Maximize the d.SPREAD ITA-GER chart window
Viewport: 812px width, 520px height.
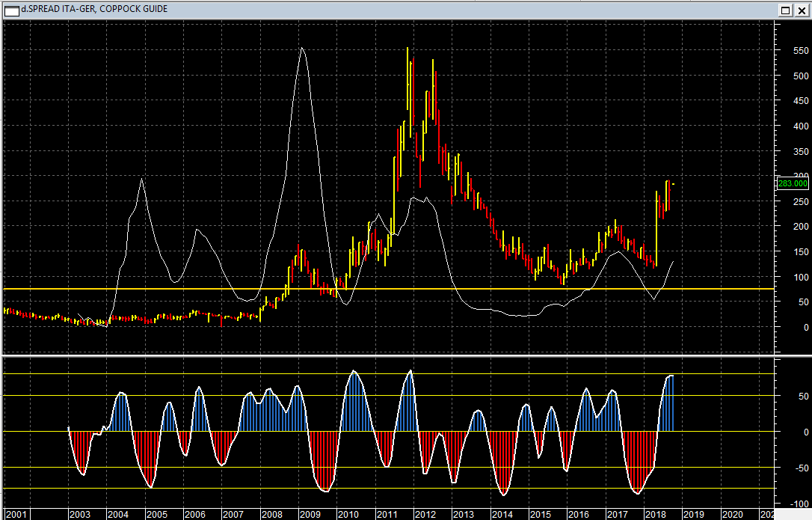pos(786,10)
